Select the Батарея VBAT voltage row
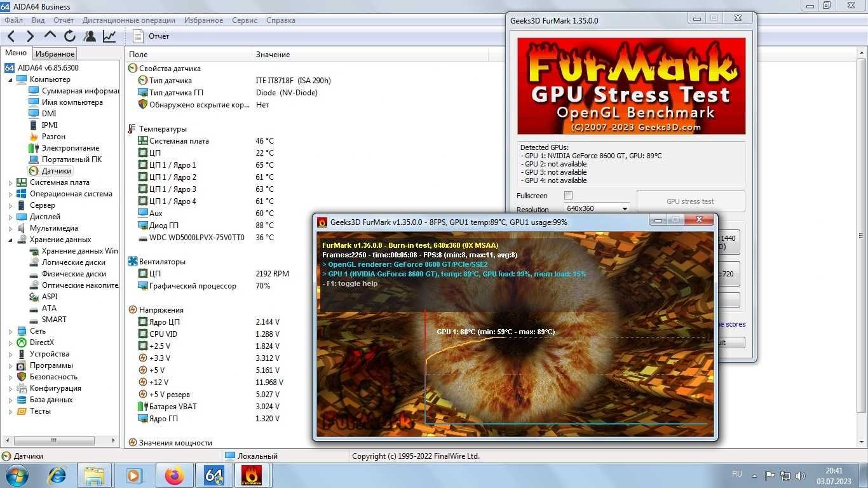Viewport: 868px width, 488px height. [x=208, y=407]
